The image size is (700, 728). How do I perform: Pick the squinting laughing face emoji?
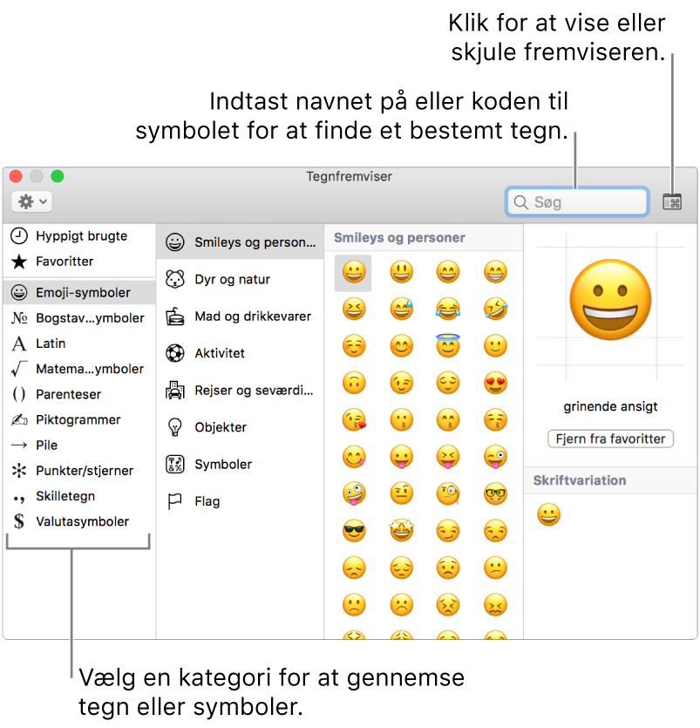tap(354, 310)
